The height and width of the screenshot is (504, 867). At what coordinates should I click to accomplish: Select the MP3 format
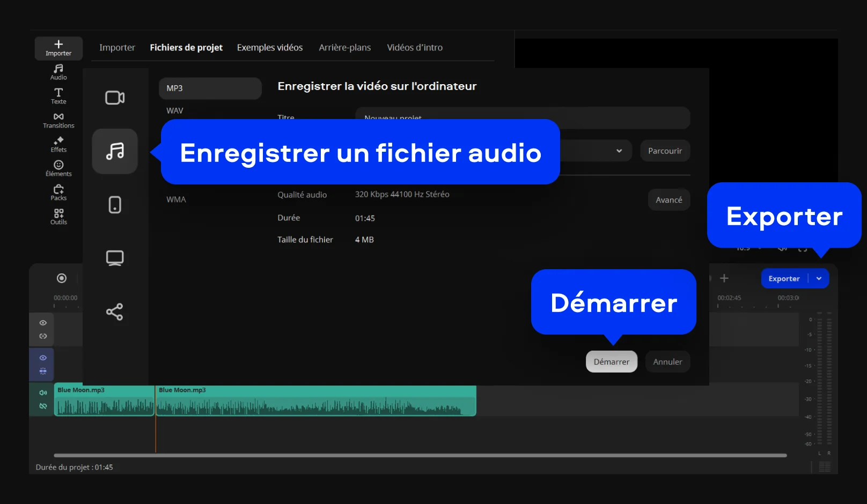[x=210, y=88]
